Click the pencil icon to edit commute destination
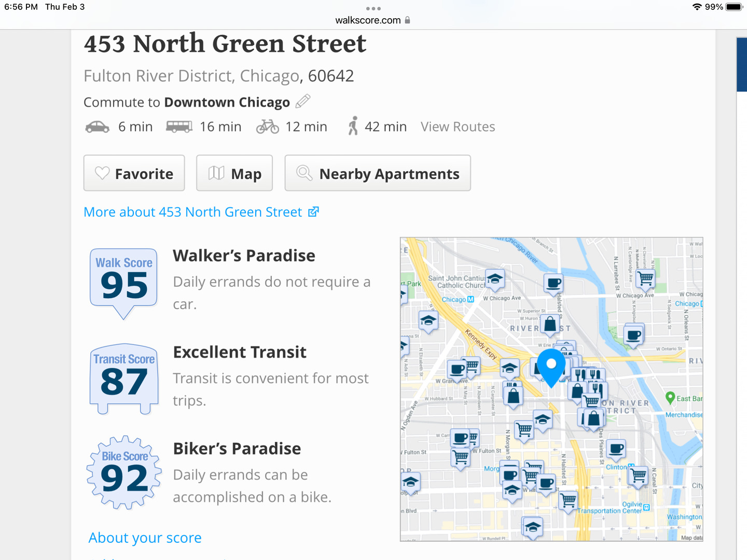 (x=303, y=101)
